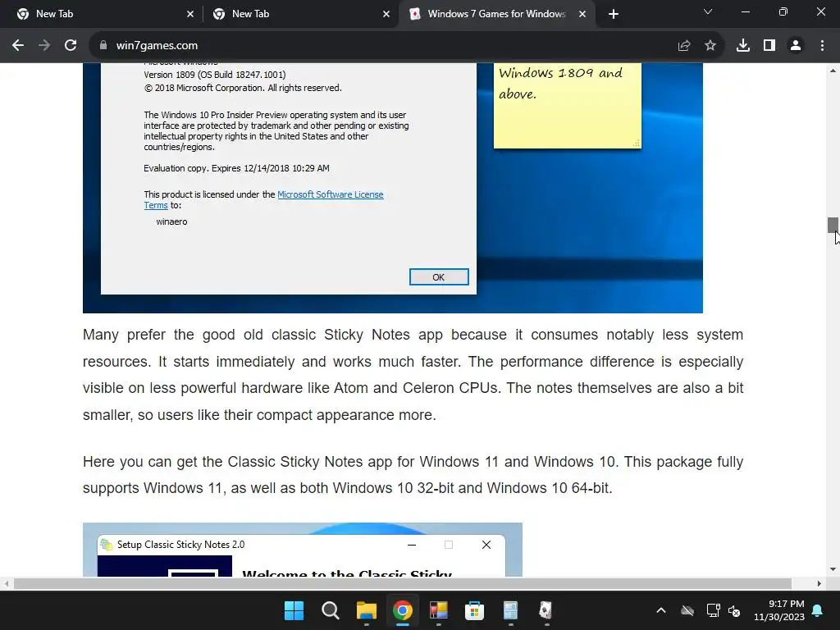Open Windows Search from the taskbar
This screenshot has height=630, width=840.
click(330, 610)
